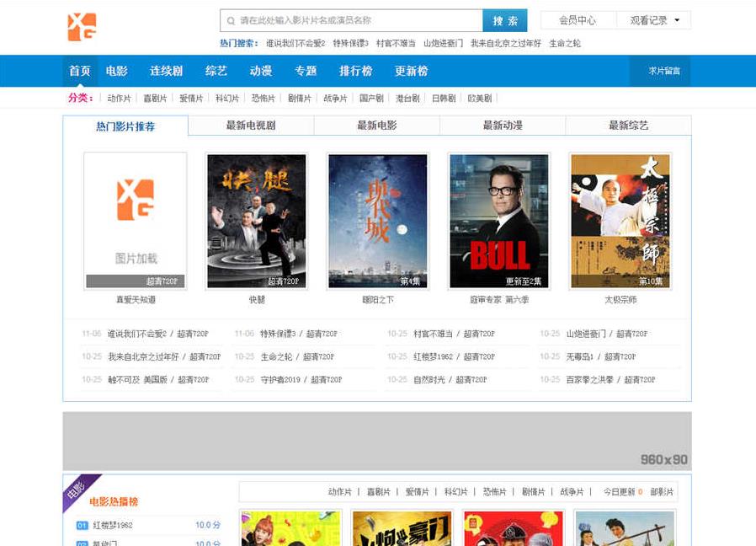This screenshot has height=546, width=756.
Task: Open the 暖阳之下 poster thumbnail
Action: [x=378, y=221]
